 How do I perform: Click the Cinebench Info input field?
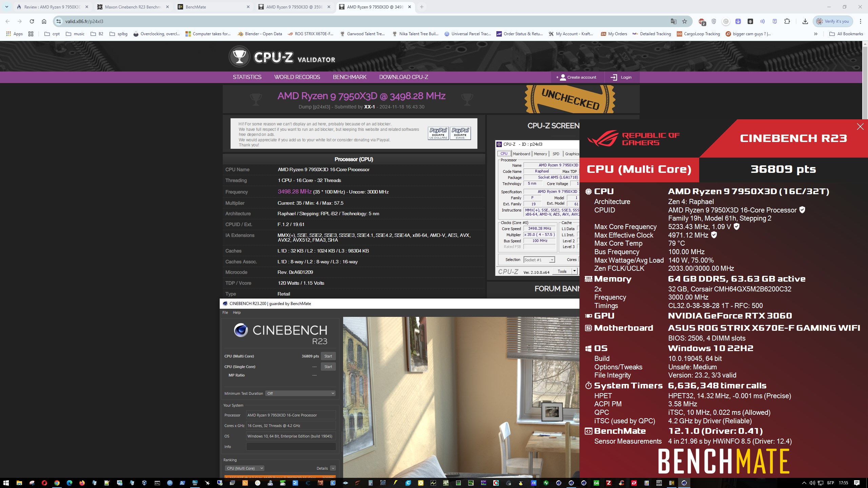coord(291,447)
